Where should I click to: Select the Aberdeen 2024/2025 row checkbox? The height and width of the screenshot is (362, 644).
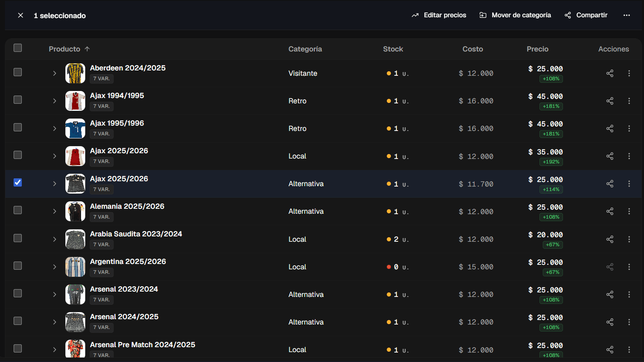18,72
